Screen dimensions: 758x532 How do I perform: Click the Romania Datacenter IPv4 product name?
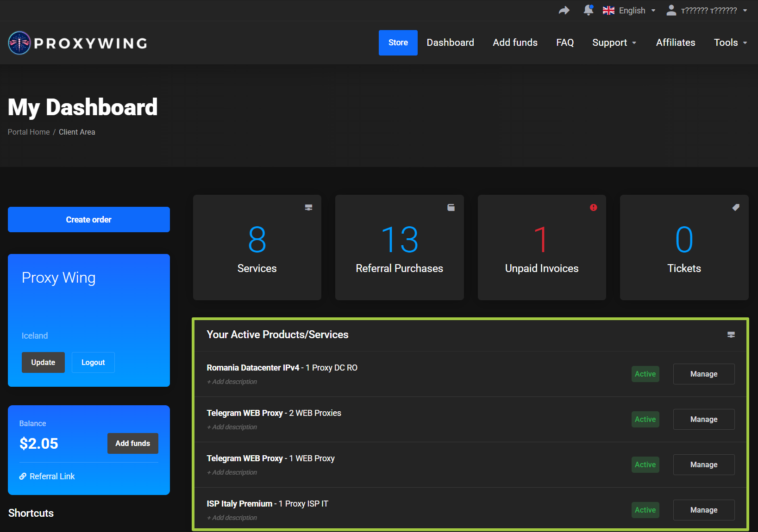(253, 368)
